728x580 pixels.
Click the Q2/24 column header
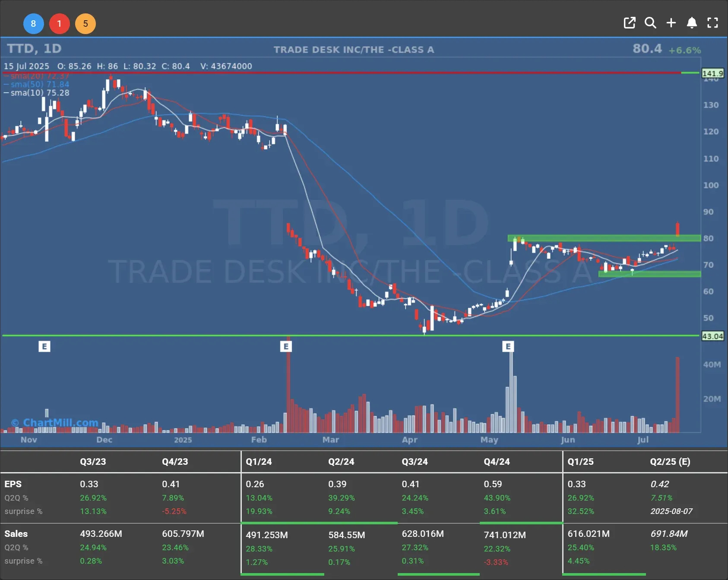tap(341, 461)
